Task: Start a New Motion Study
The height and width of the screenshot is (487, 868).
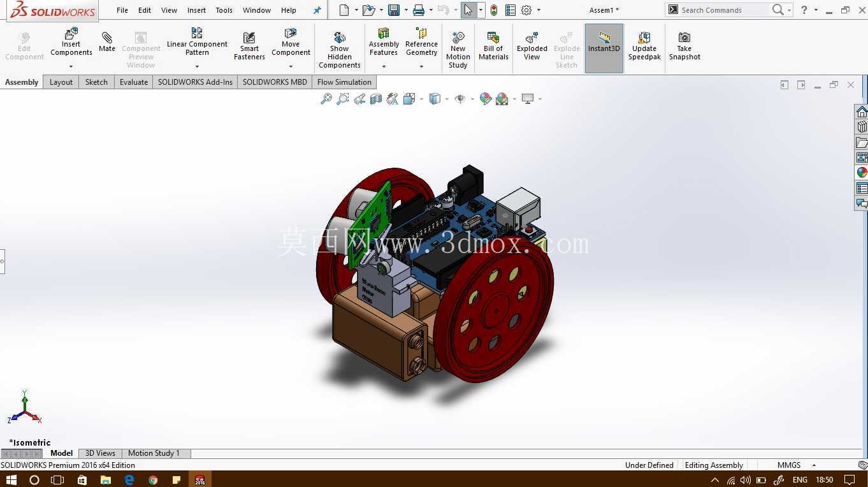Action: coord(458,49)
